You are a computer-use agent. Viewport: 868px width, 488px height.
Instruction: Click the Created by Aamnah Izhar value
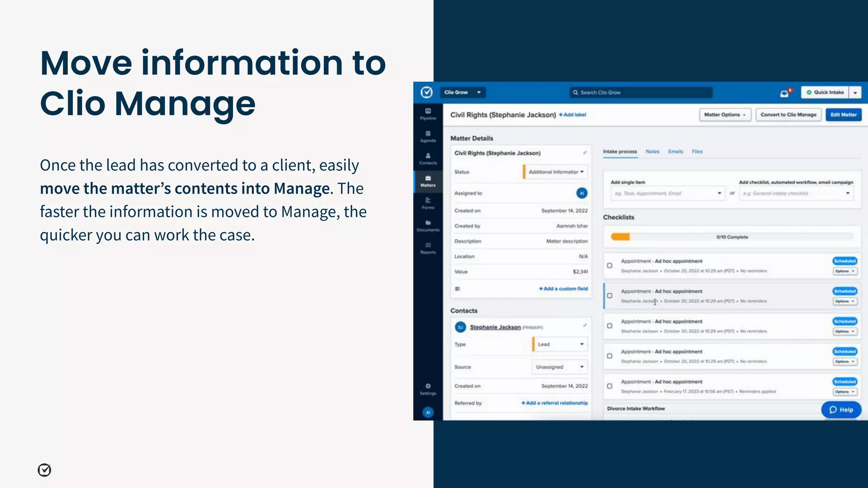click(572, 226)
